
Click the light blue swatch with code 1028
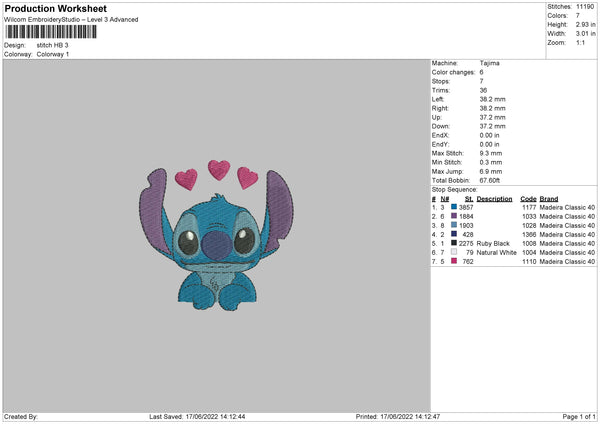pos(453,225)
